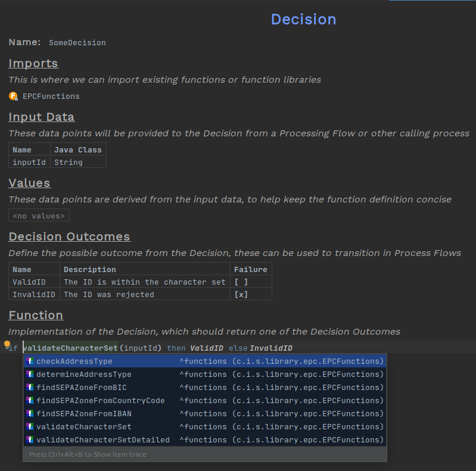Click the 'then' keyword in the expression
This screenshot has width=476, height=471.
[176, 348]
